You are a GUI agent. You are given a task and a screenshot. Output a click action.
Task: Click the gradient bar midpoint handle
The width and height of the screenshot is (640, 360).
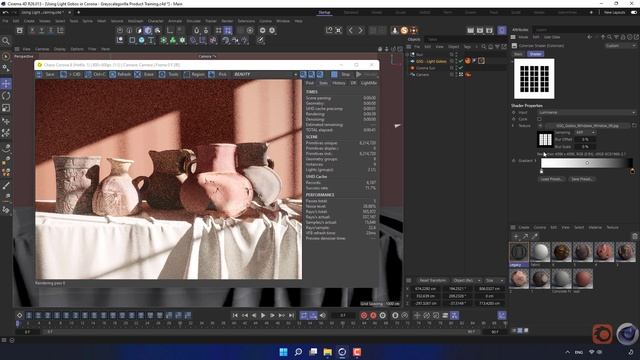[587, 163]
